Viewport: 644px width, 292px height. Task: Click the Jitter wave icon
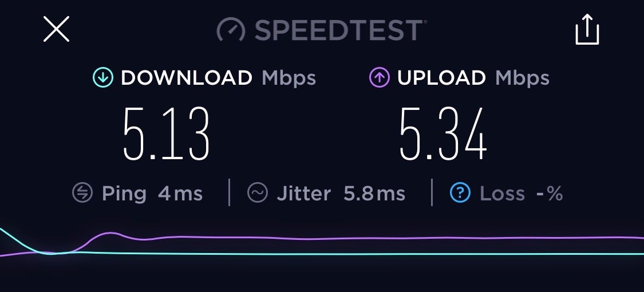tap(258, 192)
